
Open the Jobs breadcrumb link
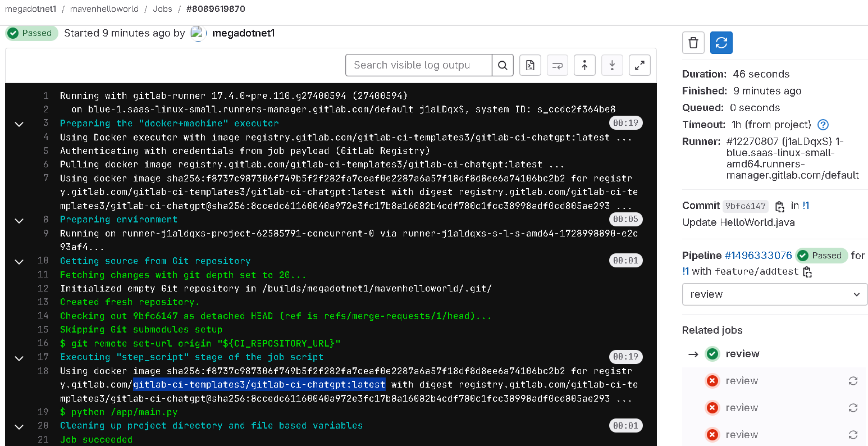pyautogui.click(x=162, y=9)
